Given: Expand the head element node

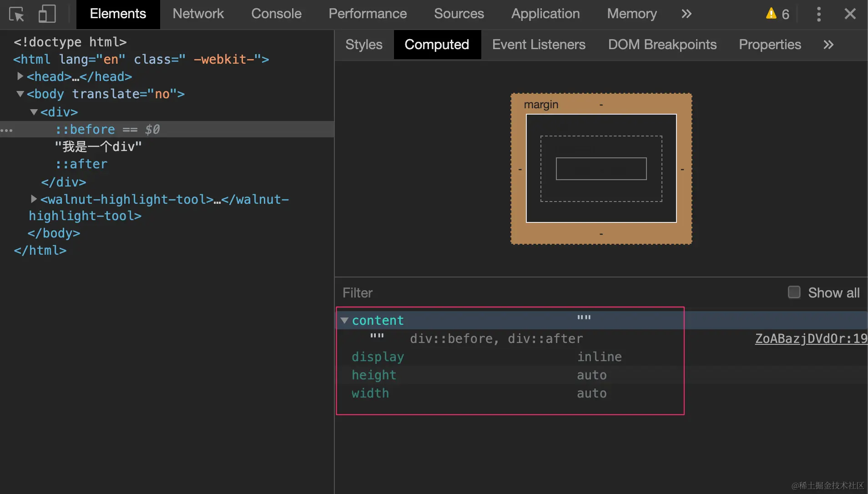Looking at the screenshot, I should click(20, 76).
